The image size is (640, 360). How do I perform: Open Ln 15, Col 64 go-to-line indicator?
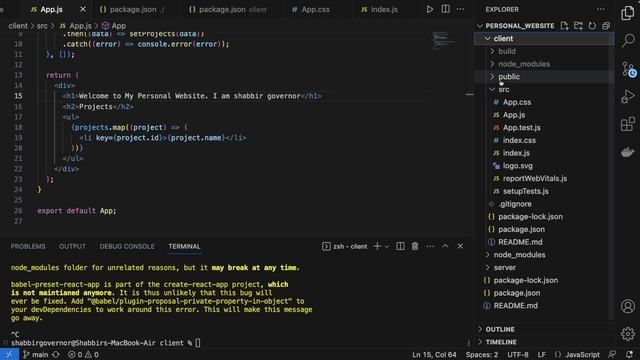(434, 354)
